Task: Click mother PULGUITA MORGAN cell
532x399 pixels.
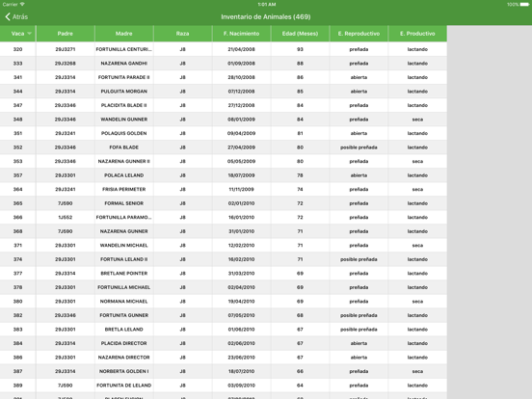Action: [x=123, y=92]
